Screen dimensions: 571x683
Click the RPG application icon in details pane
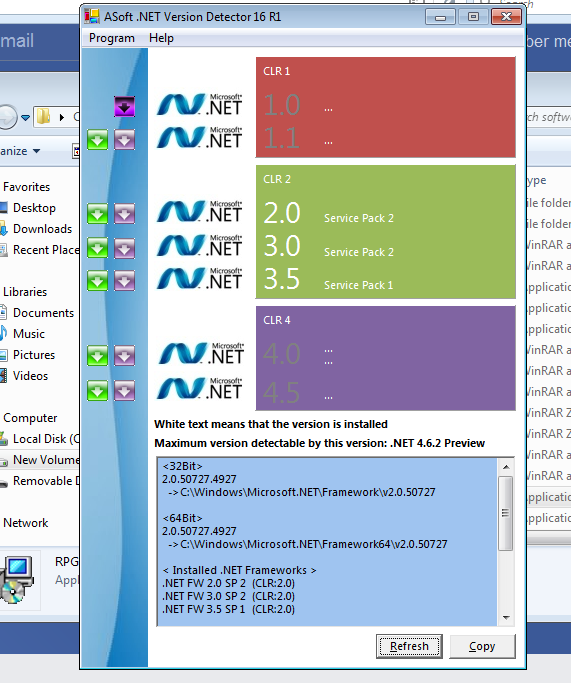pyautogui.click(x=17, y=580)
